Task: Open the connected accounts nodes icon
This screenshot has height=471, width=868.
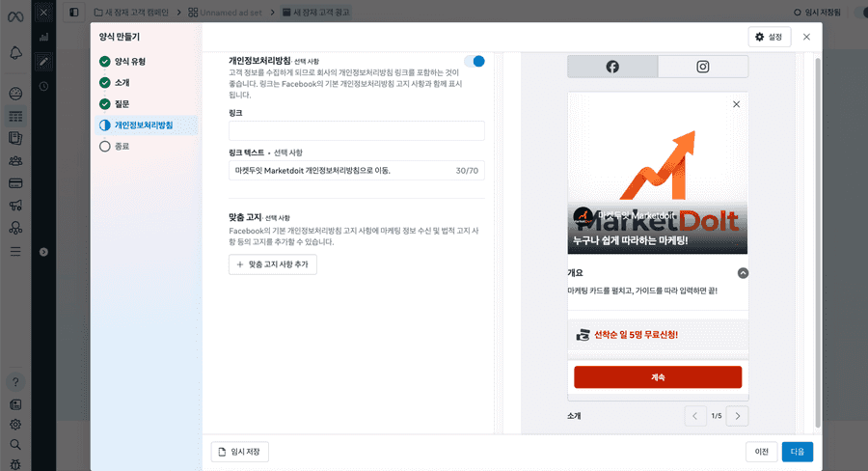Action: click(15, 228)
